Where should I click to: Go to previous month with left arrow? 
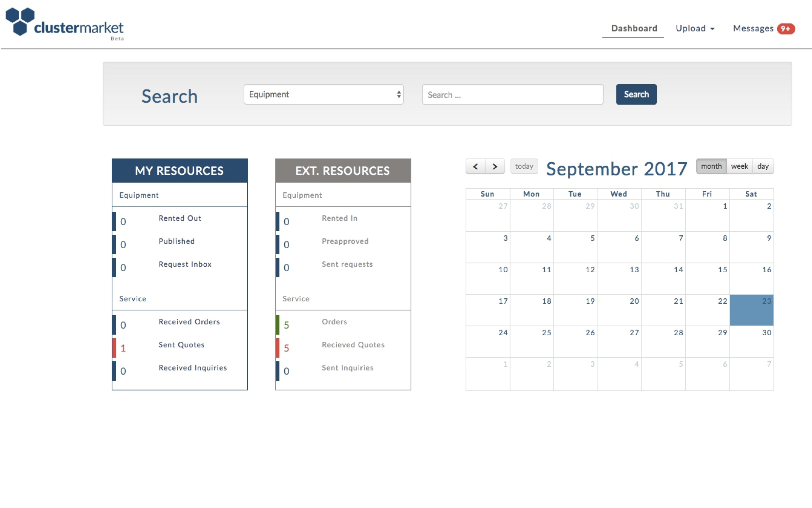point(475,166)
